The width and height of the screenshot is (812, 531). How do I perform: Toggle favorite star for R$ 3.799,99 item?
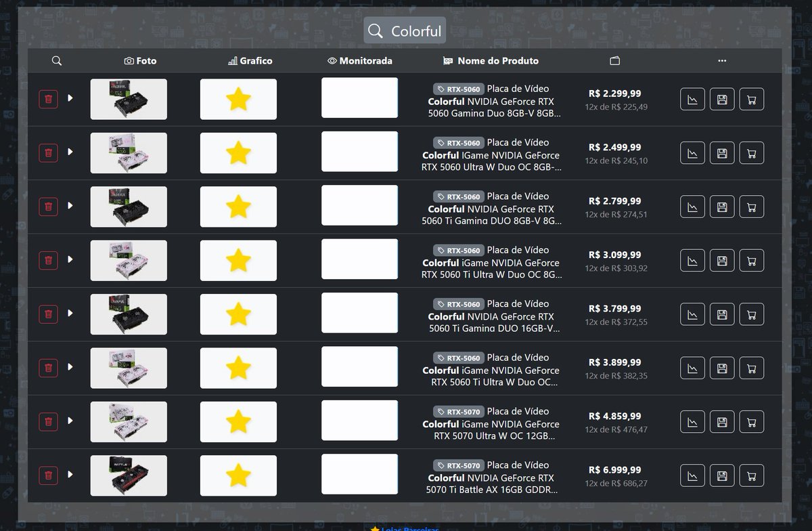(x=238, y=314)
